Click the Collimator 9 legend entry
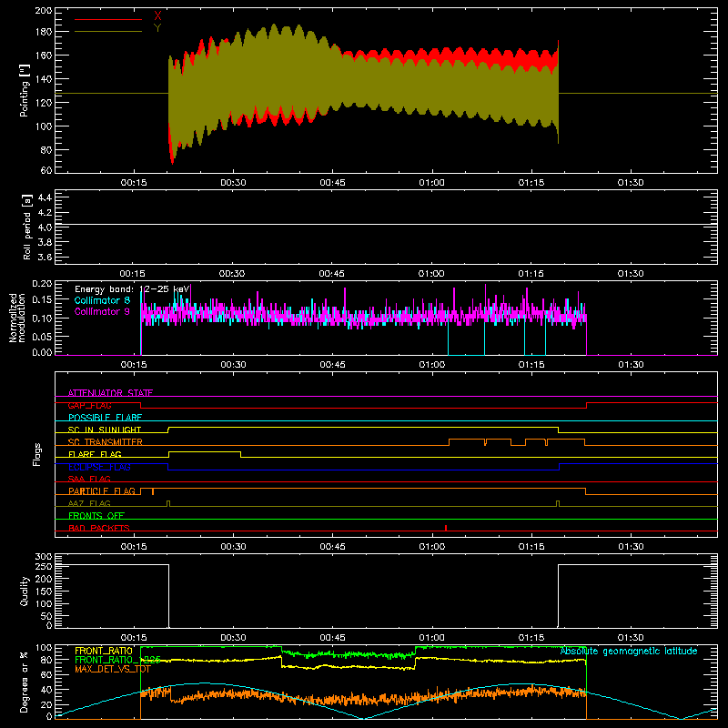 (x=102, y=311)
